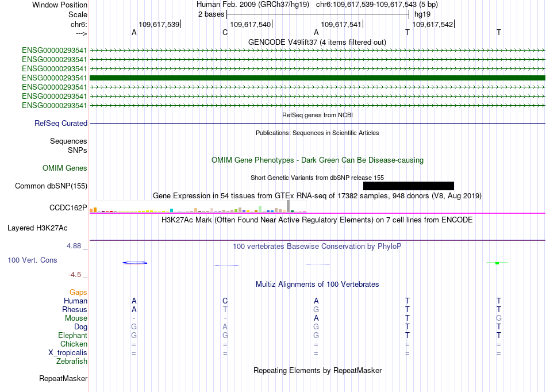Image resolution: width=546 pixels, height=392 pixels.
Task: Click the OMIM Gene Phenotypes track title
Action: pyautogui.click(x=317, y=160)
